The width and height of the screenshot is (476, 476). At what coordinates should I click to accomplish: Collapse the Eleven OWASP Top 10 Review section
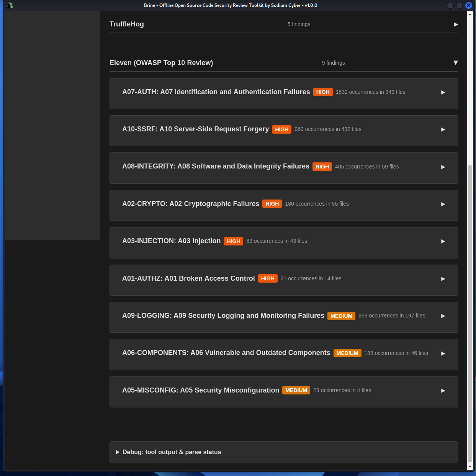pos(455,63)
